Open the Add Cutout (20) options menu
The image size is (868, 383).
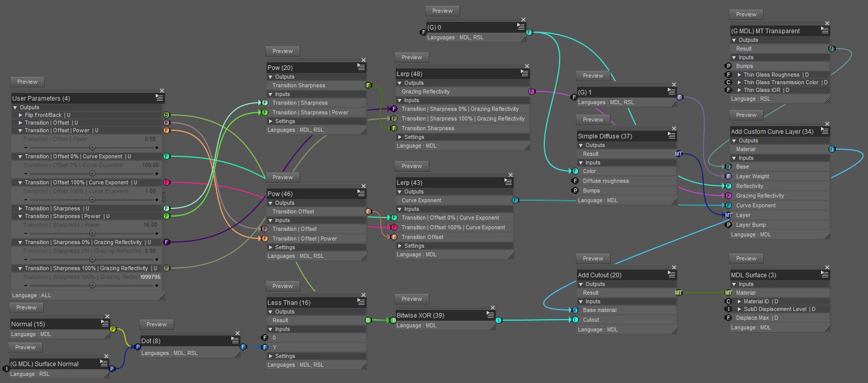pyautogui.click(x=671, y=274)
